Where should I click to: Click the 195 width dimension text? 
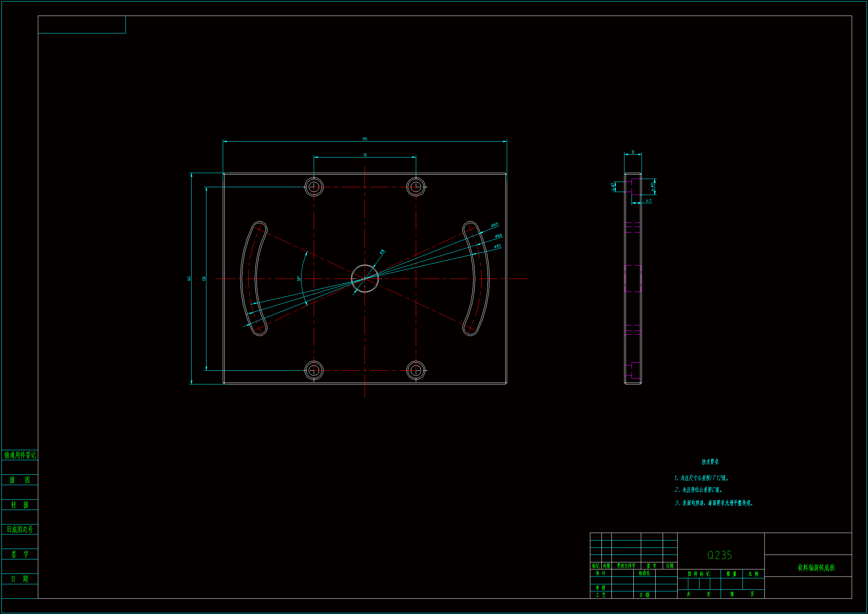pos(365,139)
